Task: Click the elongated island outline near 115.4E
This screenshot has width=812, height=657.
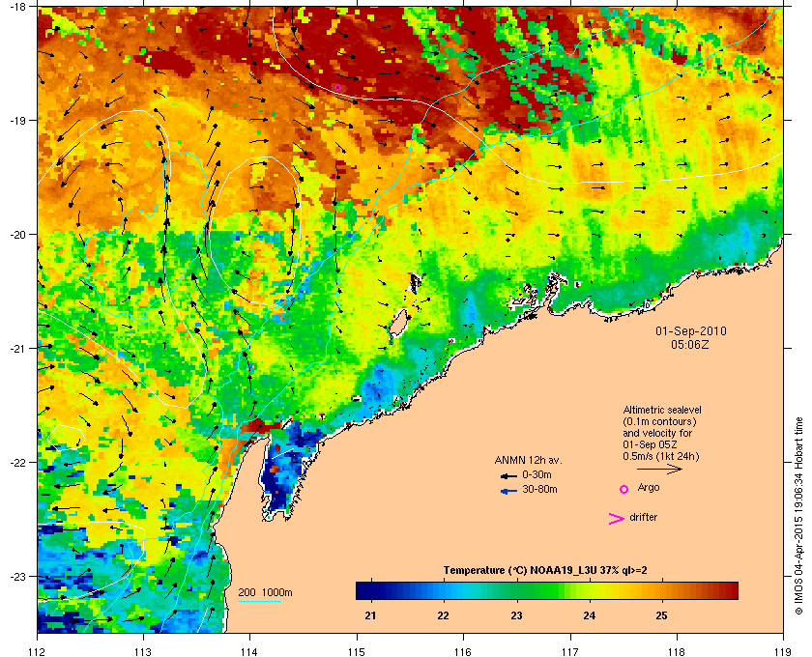Action: [x=398, y=324]
